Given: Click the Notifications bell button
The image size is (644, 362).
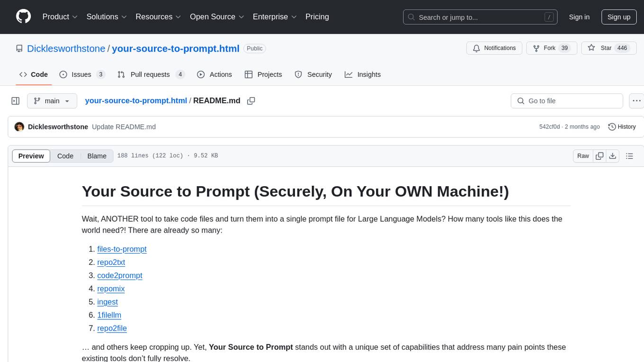Looking at the screenshot, I should 494,48.
